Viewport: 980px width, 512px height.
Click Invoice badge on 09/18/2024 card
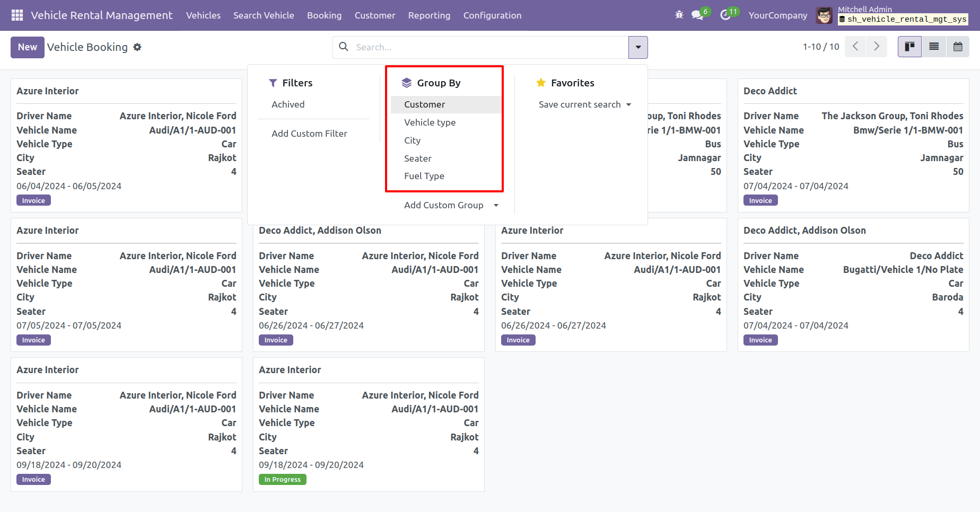click(x=33, y=479)
